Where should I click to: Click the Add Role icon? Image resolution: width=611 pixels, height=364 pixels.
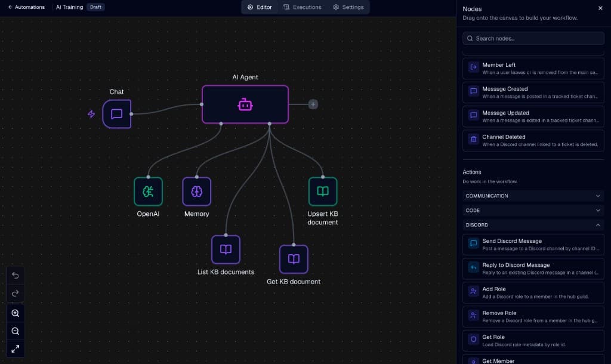(473, 291)
